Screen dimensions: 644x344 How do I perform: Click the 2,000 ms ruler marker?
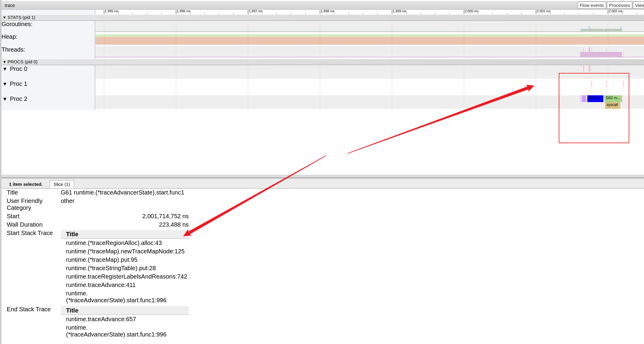point(471,11)
